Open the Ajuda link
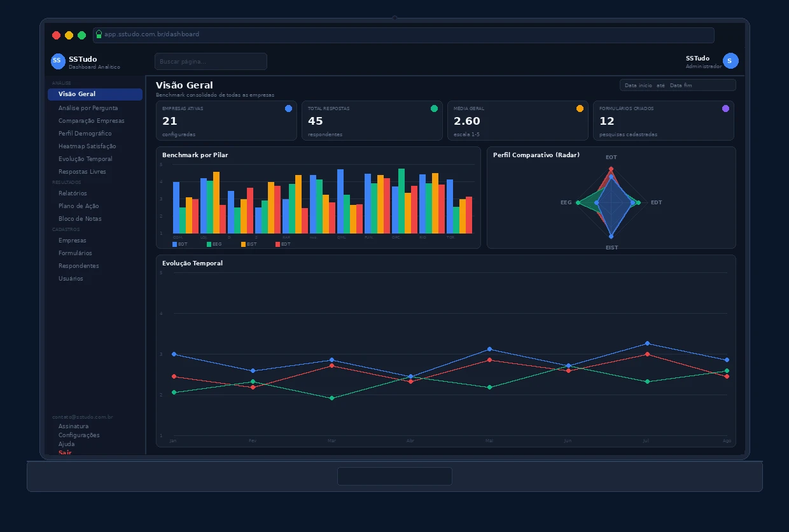This screenshot has width=789, height=532. 66,444
